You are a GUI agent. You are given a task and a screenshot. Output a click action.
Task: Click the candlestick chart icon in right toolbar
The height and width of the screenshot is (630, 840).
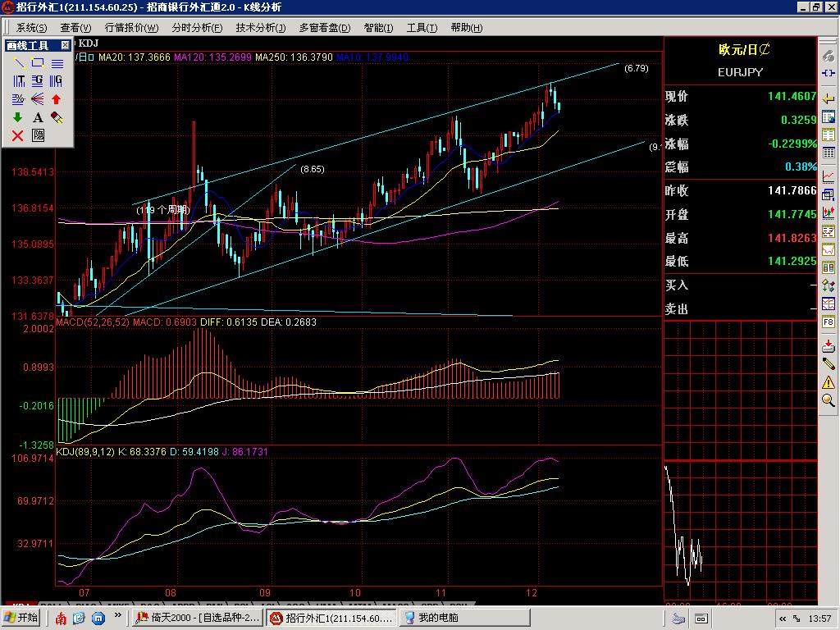pyautogui.click(x=829, y=212)
